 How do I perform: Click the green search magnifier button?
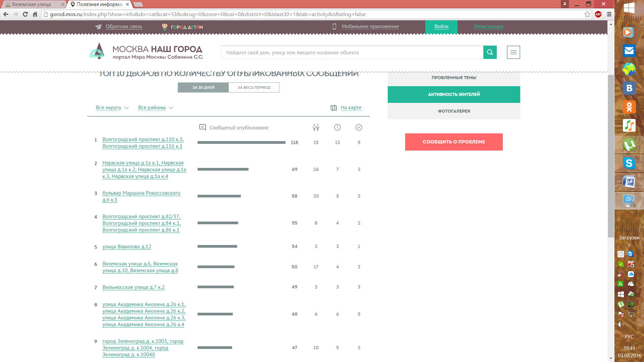pyautogui.click(x=490, y=52)
